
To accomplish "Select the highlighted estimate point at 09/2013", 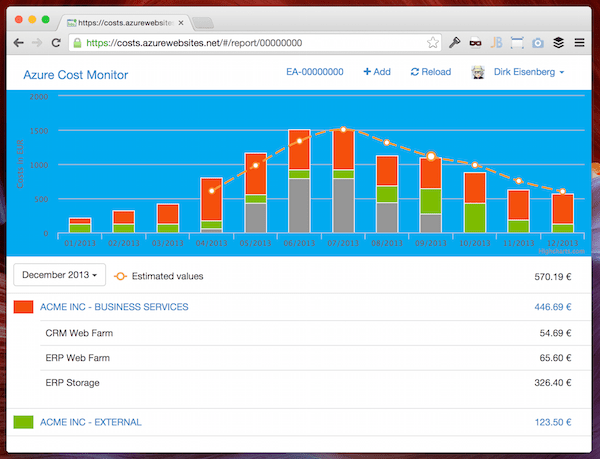I will coord(431,156).
